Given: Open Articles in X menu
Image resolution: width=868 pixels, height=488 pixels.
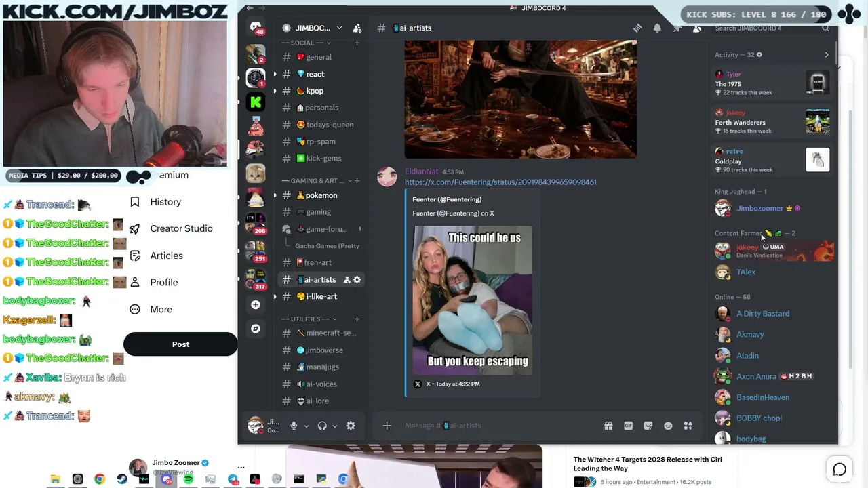Looking at the screenshot, I should pos(166,256).
